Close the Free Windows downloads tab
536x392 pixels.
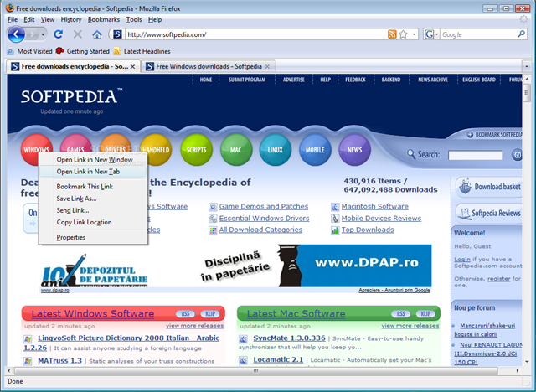tap(267, 67)
